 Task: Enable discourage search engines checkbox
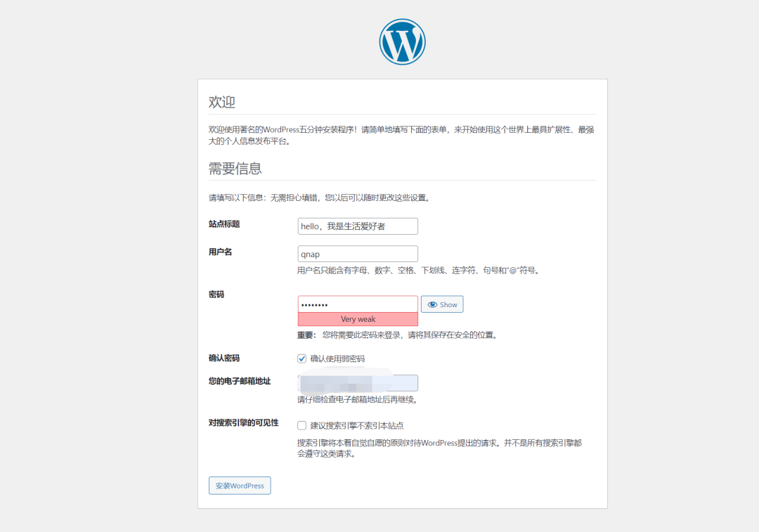pyautogui.click(x=301, y=425)
